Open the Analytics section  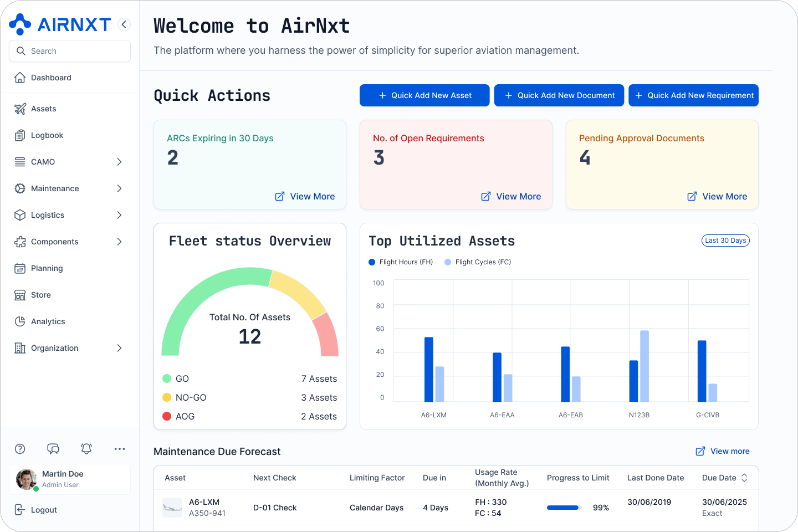tap(48, 321)
